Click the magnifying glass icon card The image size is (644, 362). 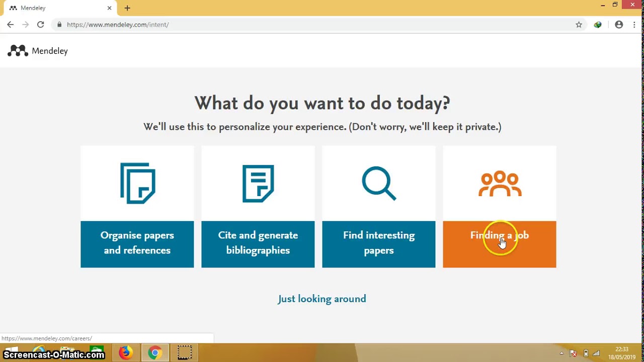point(379,184)
